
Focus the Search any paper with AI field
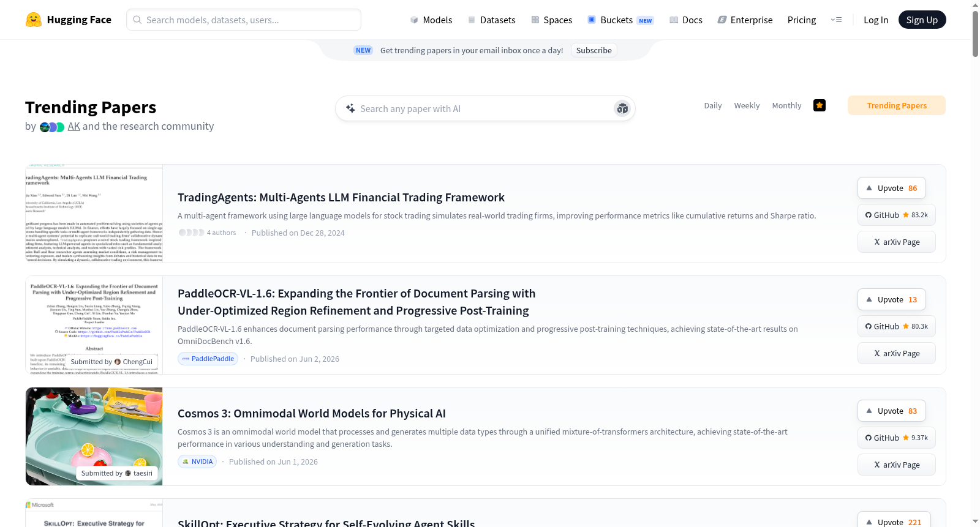(485, 108)
